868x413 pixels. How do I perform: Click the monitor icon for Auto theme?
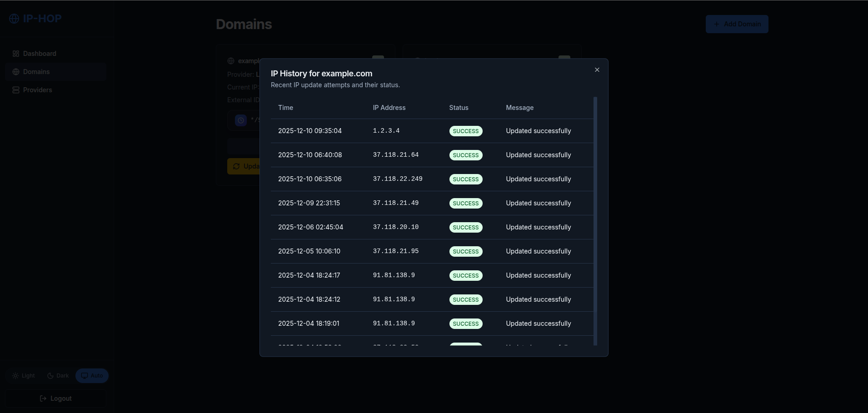85,376
